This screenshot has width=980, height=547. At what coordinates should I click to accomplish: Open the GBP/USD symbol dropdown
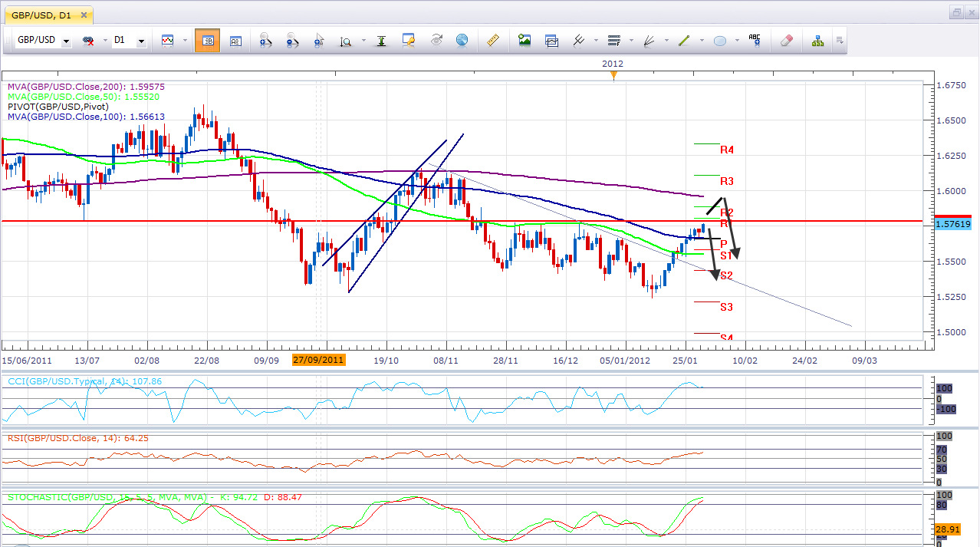click(x=66, y=41)
